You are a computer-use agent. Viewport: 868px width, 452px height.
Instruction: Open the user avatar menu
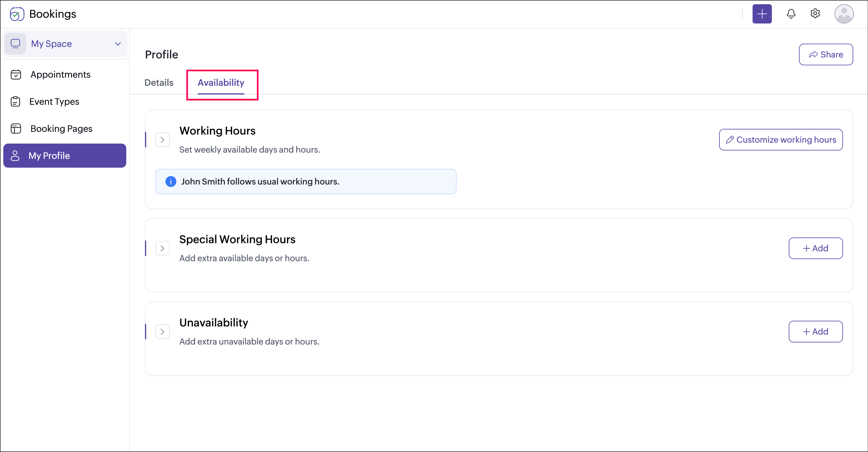pyautogui.click(x=844, y=14)
